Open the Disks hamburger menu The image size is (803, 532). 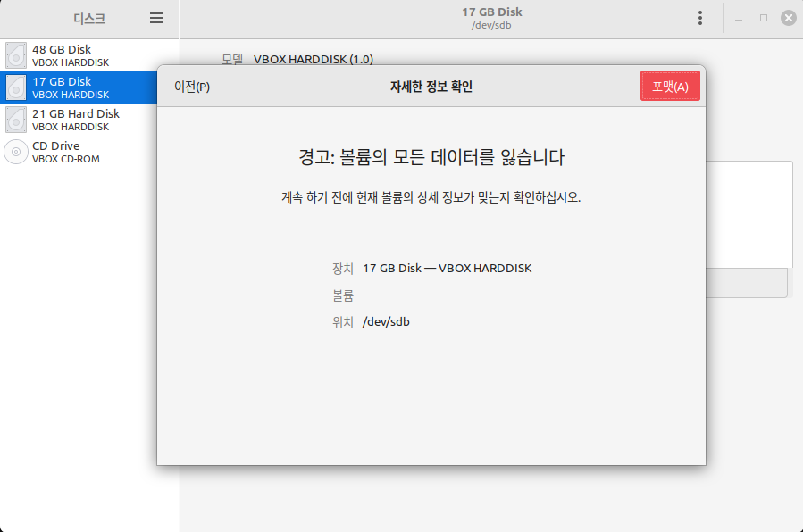point(156,19)
